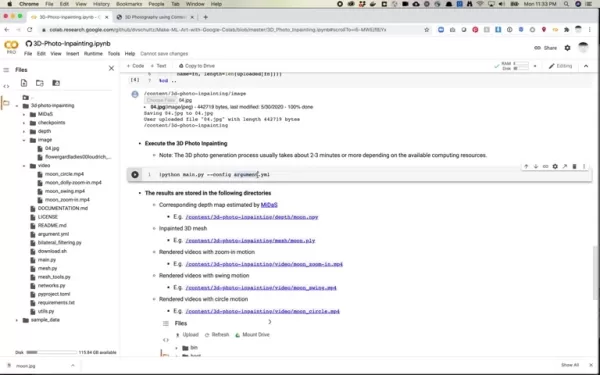Viewport: 600px width, 375px height.
Task: Click the Editing mode button
Action: pyautogui.click(x=560, y=66)
